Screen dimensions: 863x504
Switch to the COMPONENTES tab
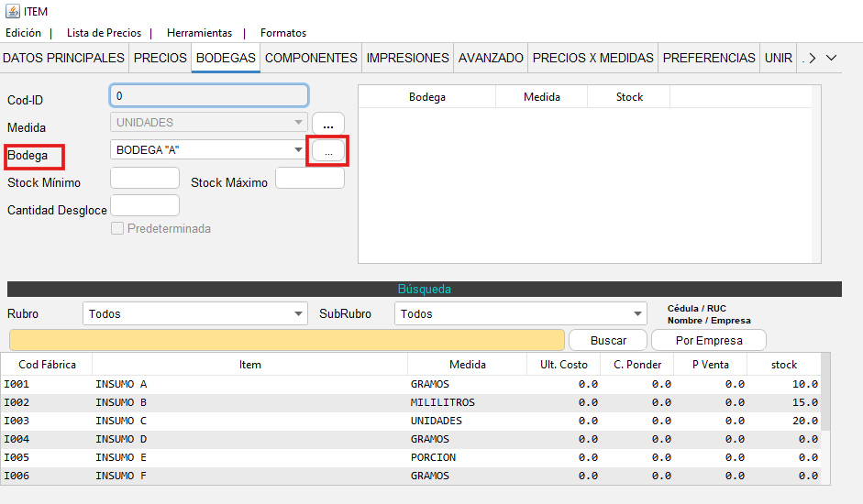(311, 58)
